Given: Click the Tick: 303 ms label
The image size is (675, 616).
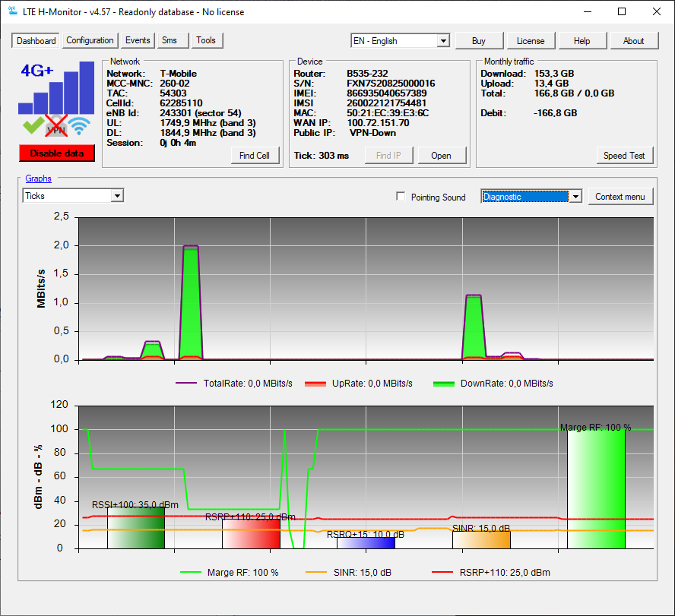Looking at the screenshot, I should (321, 156).
